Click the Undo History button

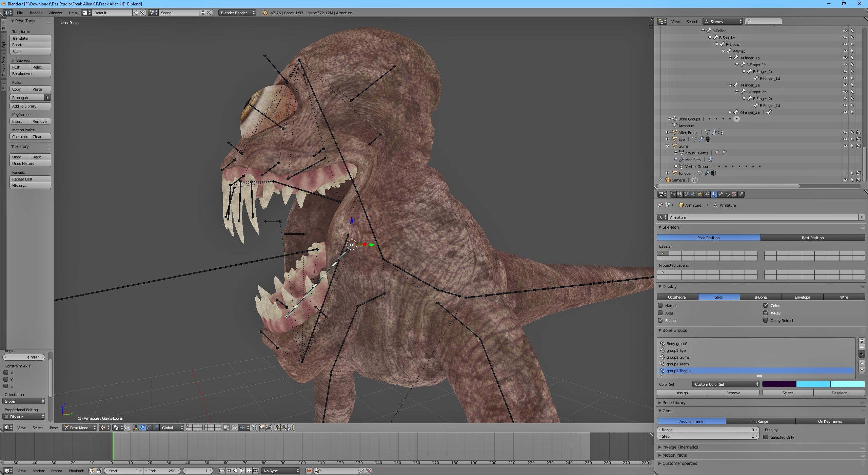point(30,163)
